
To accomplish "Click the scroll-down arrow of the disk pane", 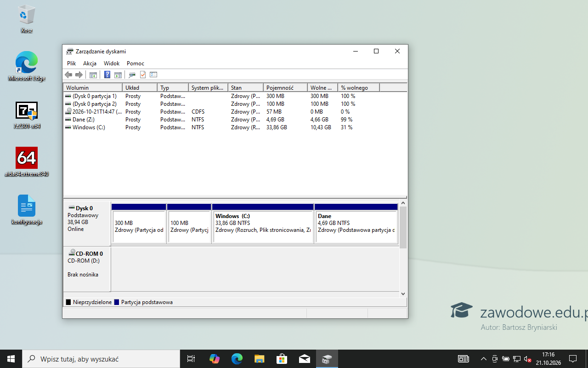I will coord(403,293).
